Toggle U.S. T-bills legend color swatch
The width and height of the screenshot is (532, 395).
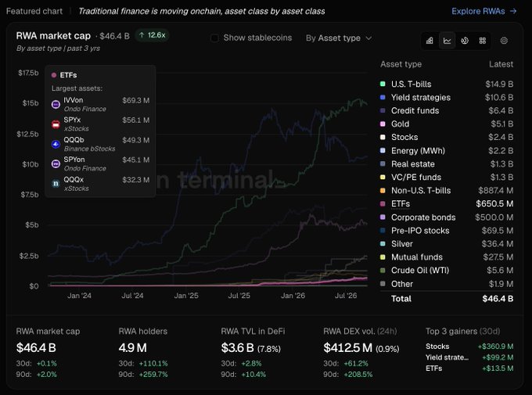(383, 84)
